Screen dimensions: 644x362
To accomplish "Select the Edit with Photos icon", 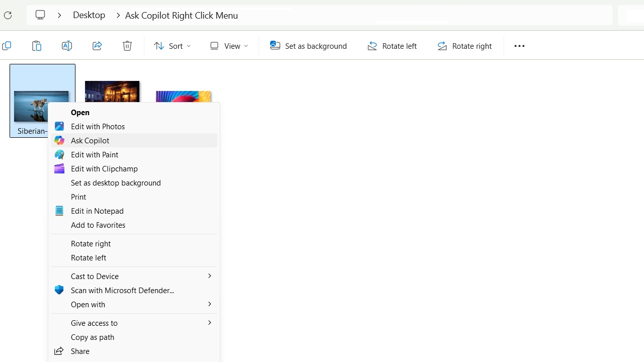I will coord(59,126).
